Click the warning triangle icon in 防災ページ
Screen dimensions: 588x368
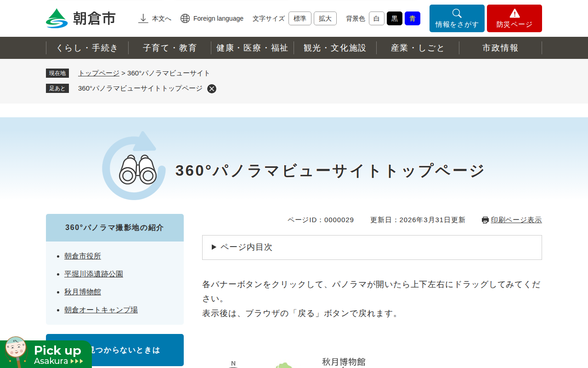[x=514, y=13]
